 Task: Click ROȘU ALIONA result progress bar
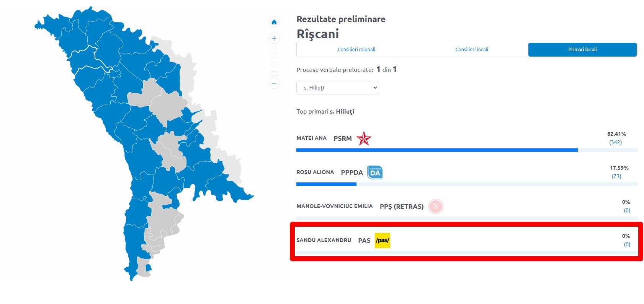pyautogui.click(x=326, y=184)
